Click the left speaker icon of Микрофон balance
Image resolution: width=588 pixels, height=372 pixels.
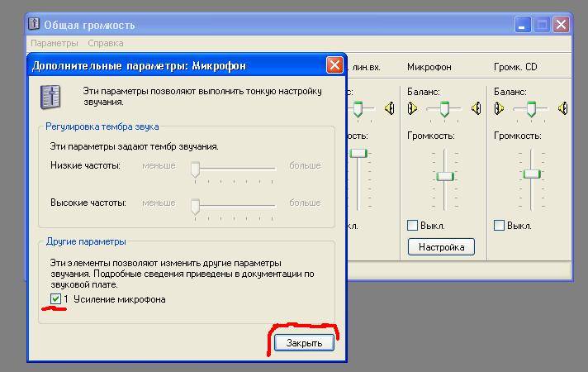coord(412,108)
